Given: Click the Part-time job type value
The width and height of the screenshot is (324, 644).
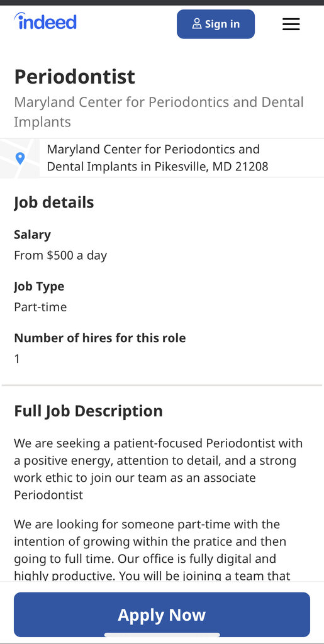Looking at the screenshot, I should click(40, 307).
